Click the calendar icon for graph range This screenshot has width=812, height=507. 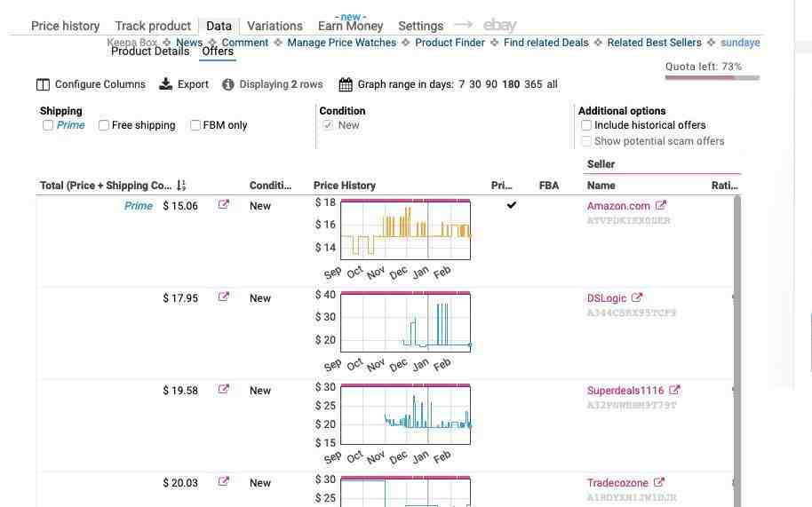(346, 84)
